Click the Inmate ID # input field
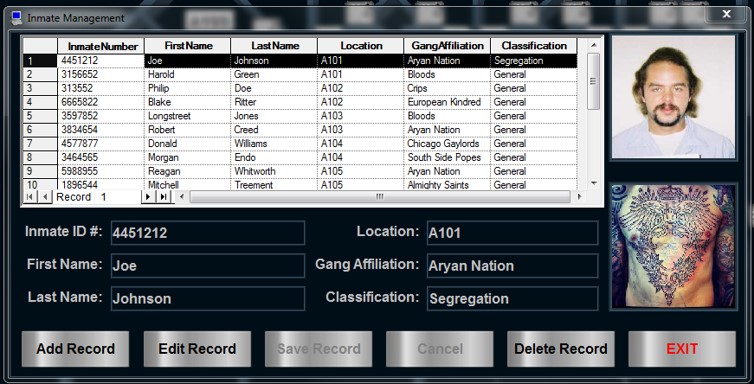Image resolution: width=754 pixels, height=384 pixels. click(208, 233)
